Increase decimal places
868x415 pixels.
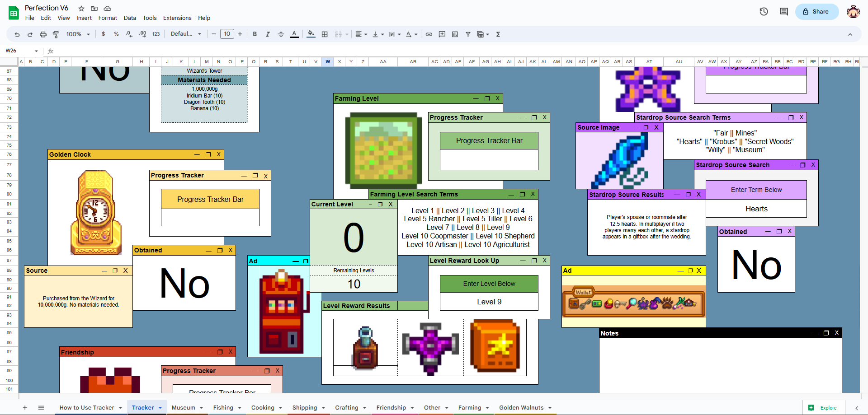click(x=142, y=34)
